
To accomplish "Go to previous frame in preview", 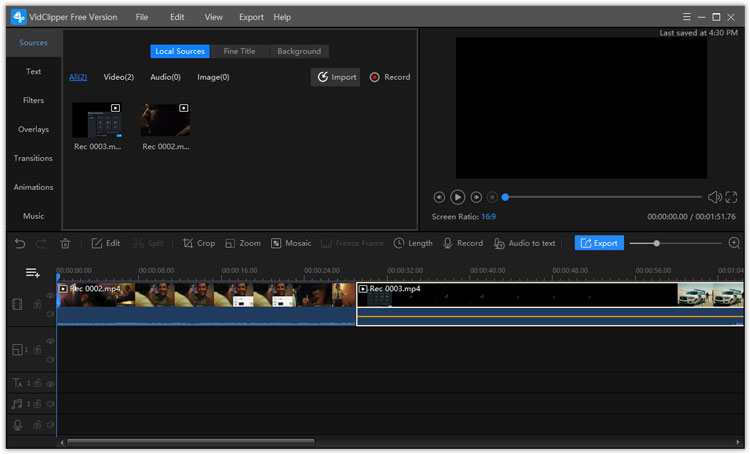I will click(x=439, y=197).
